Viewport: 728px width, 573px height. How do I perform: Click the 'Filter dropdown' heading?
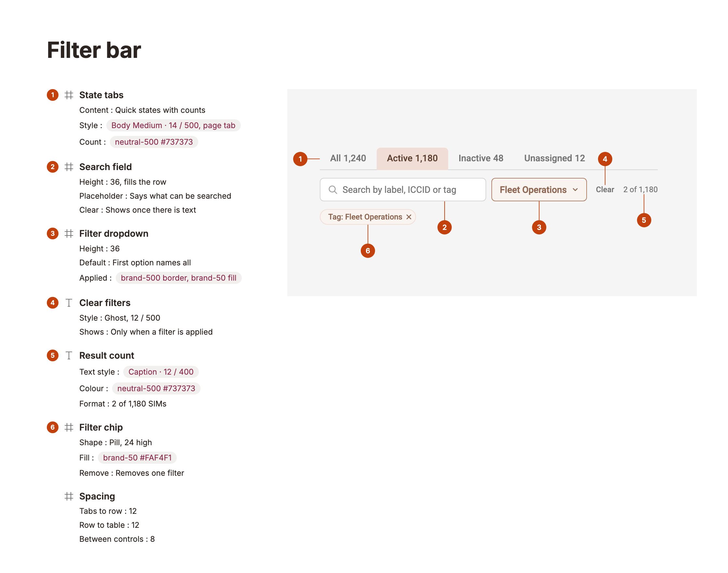click(x=114, y=233)
